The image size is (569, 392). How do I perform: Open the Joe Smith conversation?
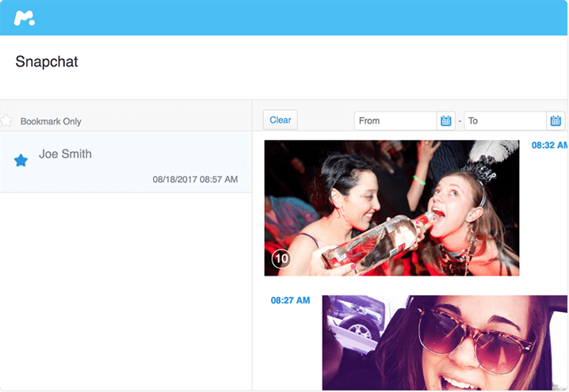(x=126, y=162)
